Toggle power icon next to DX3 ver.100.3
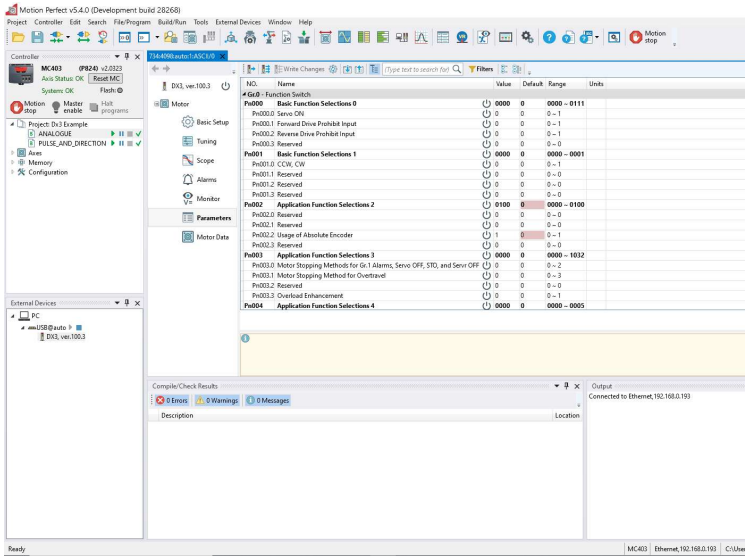Image resolution: width=752 pixels, height=557 pixels. point(225,86)
